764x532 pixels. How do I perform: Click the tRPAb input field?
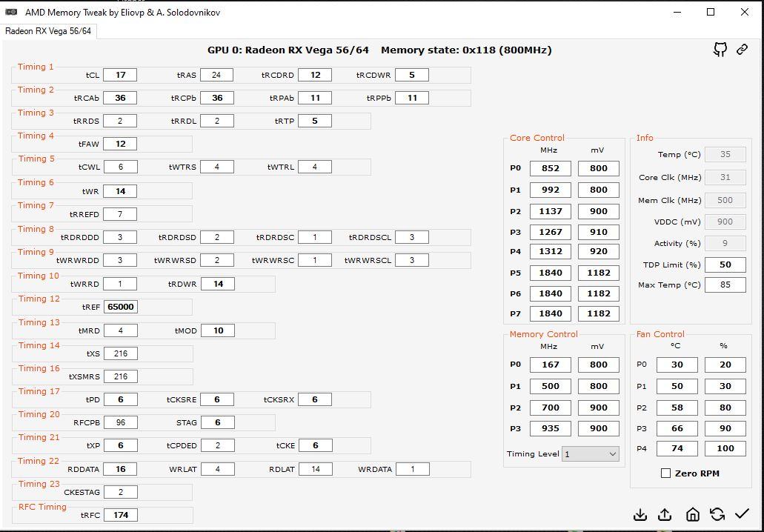315,98
